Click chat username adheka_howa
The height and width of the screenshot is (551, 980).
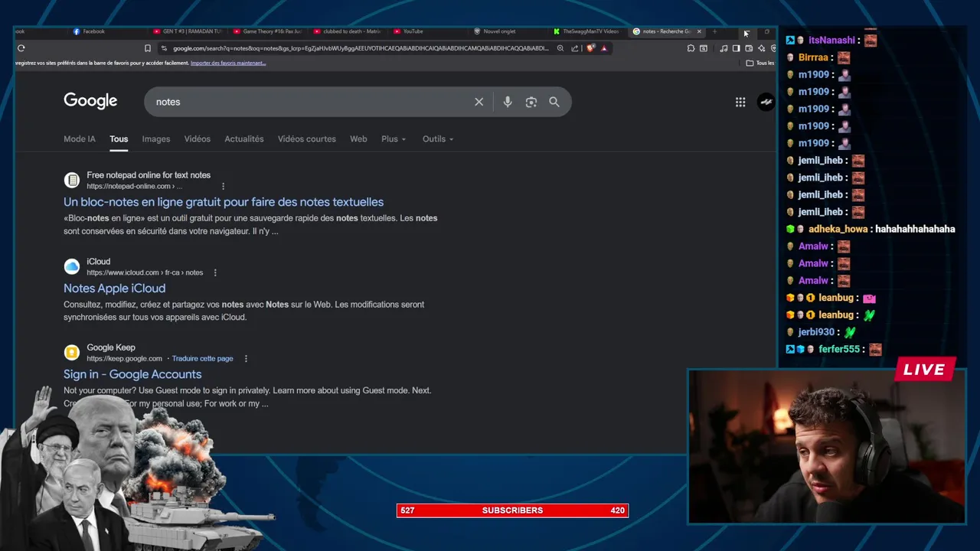point(838,229)
